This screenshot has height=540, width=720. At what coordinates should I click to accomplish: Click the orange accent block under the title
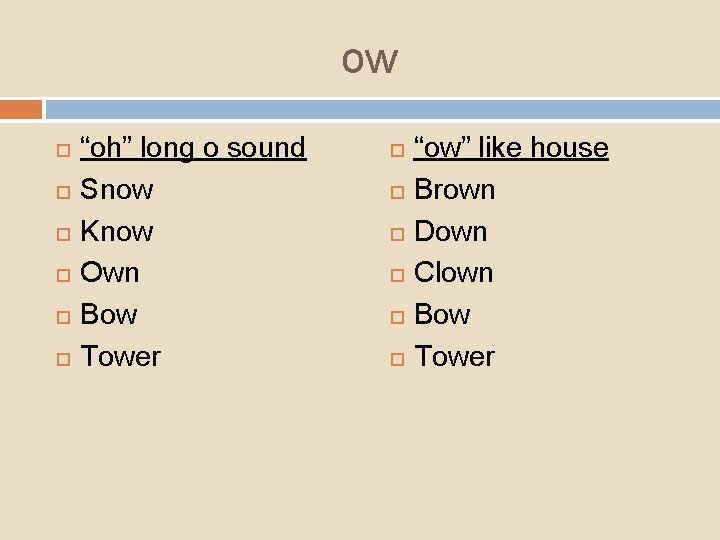coord(21,110)
